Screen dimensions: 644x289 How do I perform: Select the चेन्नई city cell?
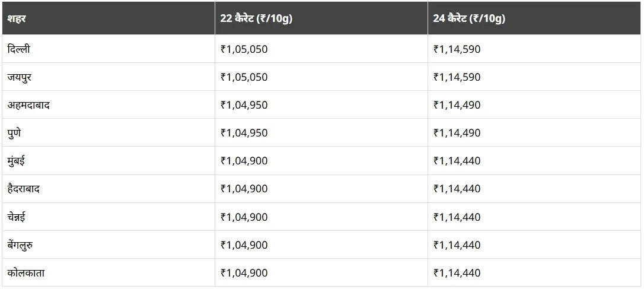pos(109,217)
